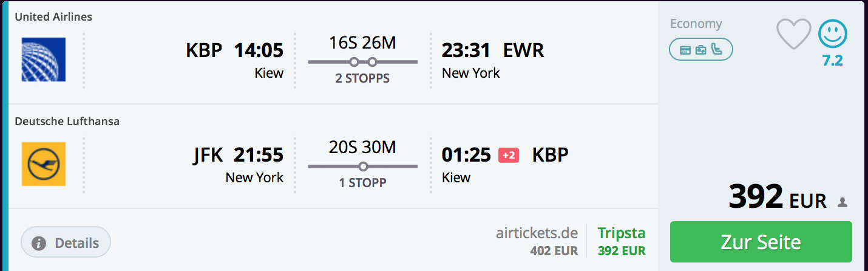Click the passenger icon beside 392 EUR
This screenshot has width=868, height=271.
[x=842, y=202]
